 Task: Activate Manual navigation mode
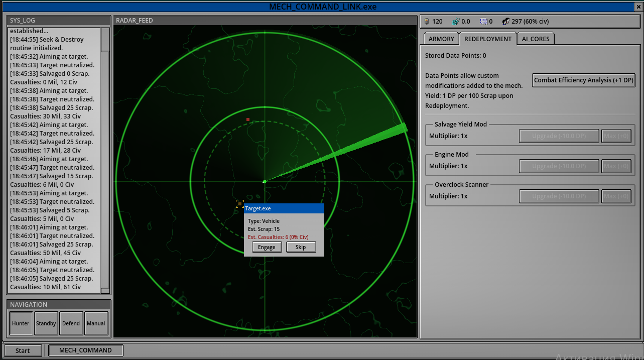coord(96,323)
